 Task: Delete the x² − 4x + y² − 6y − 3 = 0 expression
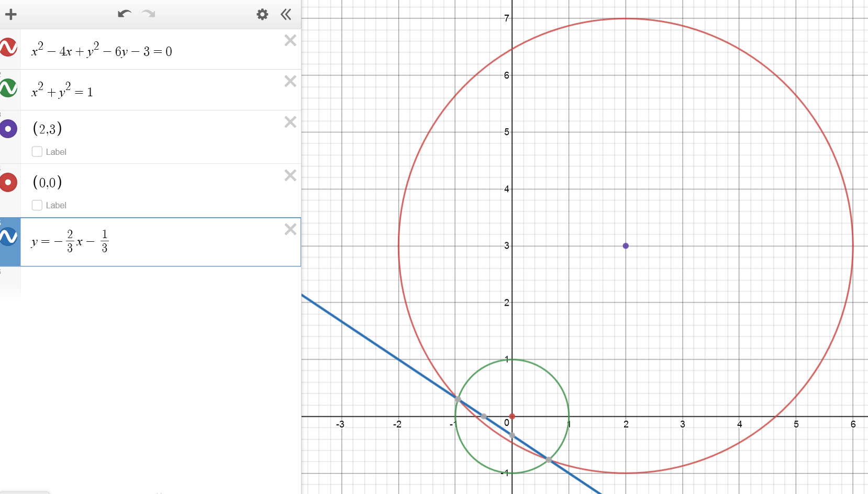[291, 40]
